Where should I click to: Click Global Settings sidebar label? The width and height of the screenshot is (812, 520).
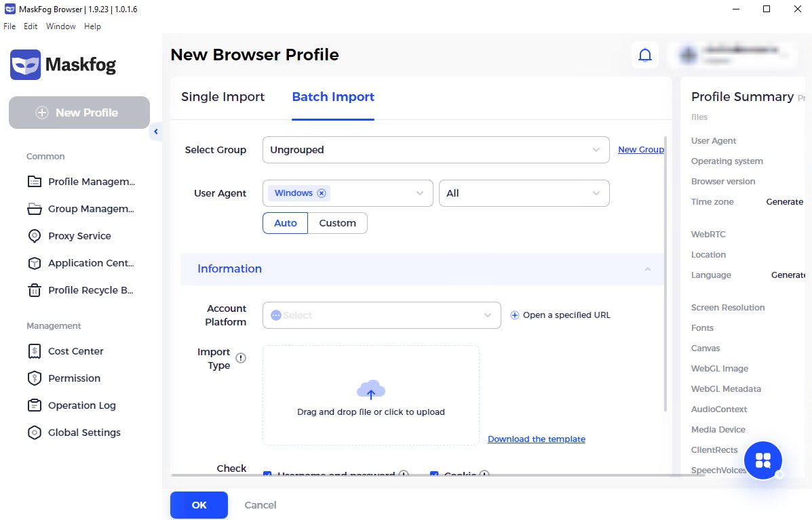pyautogui.click(x=84, y=433)
